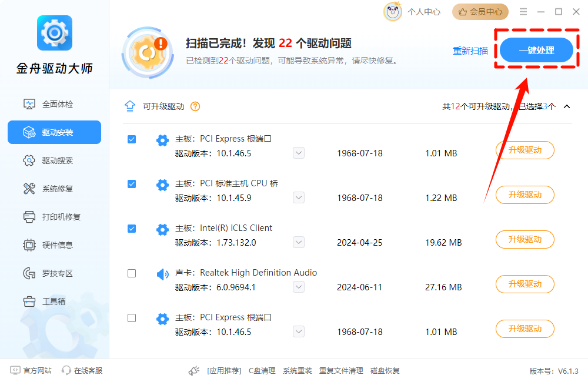
Task: Click the gear icon of first PCI Express 根端口
Action: (x=162, y=140)
